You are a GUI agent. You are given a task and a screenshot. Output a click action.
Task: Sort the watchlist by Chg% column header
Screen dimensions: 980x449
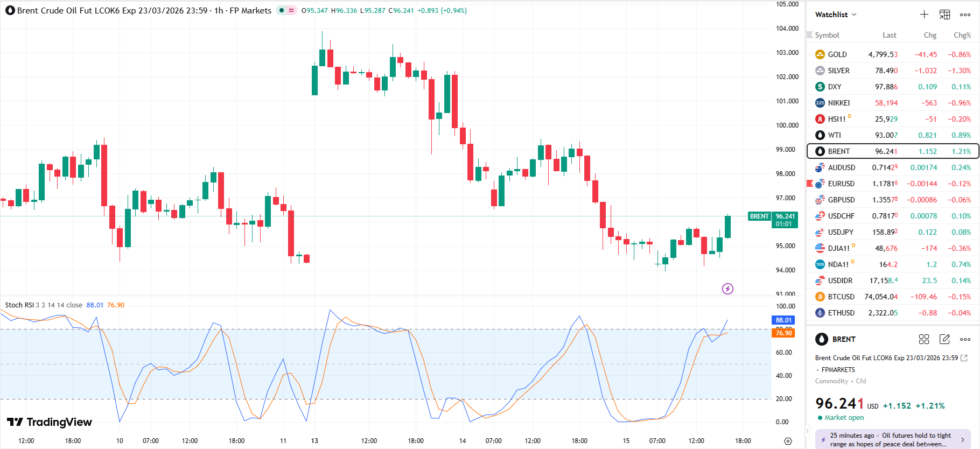pos(962,35)
